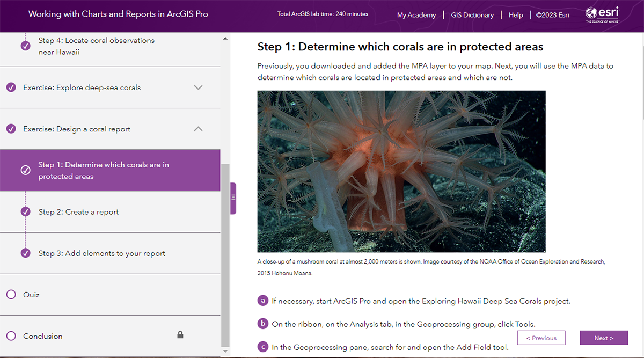Click the checkmark for Step 3 Add elements
Screen dimensions: 644x358
tap(25, 253)
